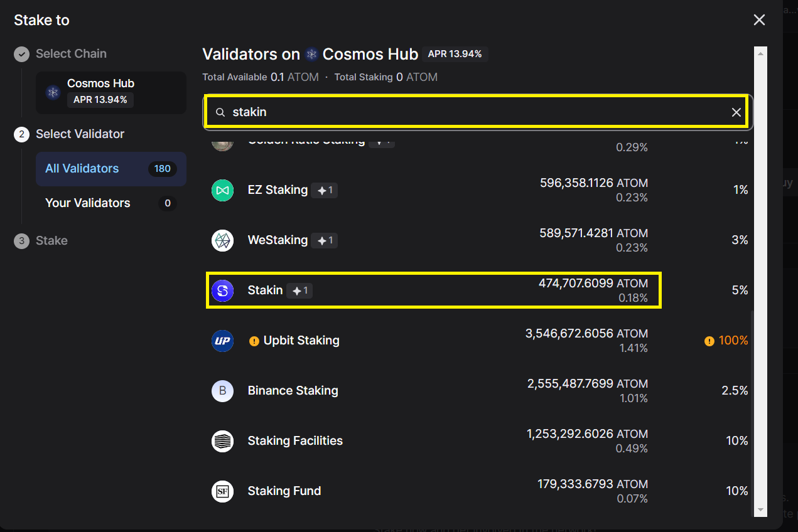Click the WeStaking +1 badge
The image size is (798, 532).
coord(325,240)
